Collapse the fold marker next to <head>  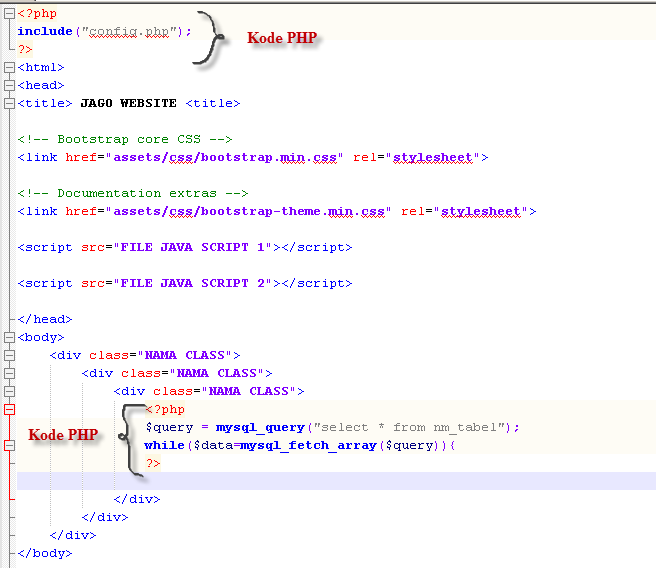click(9, 85)
